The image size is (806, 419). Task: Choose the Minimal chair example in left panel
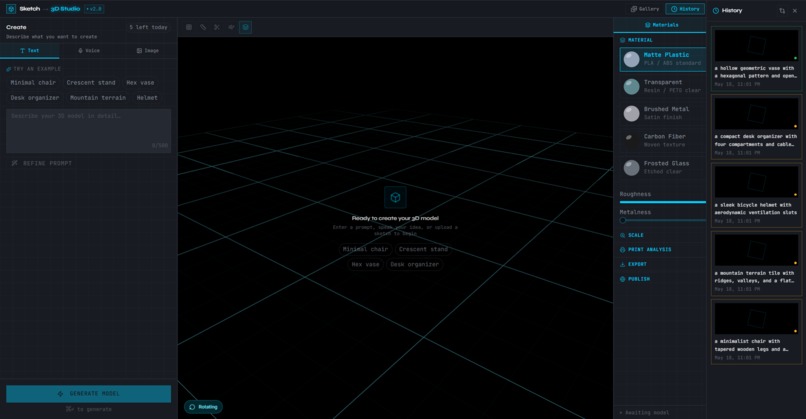33,82
